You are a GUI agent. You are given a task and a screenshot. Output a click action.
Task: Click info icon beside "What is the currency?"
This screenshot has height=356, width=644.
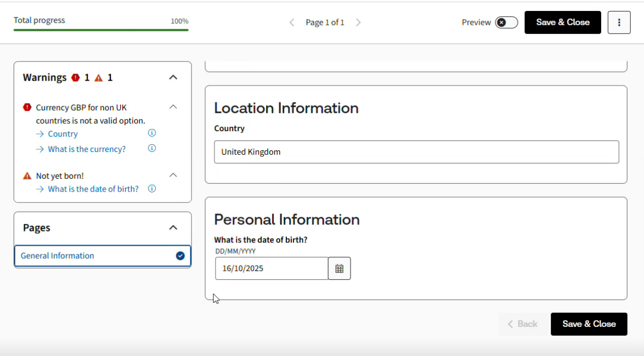152,149
